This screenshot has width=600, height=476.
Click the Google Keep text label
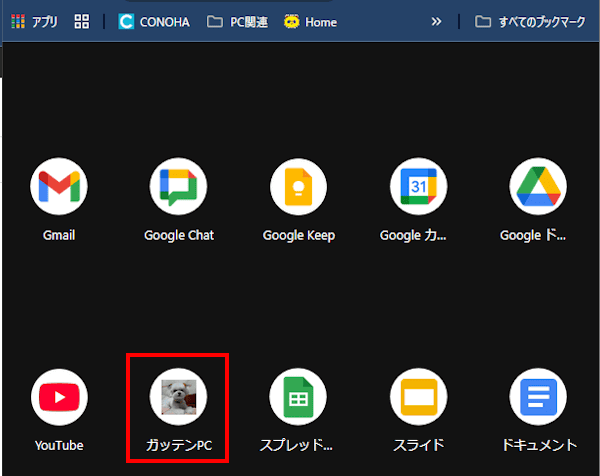click(x=299, y=235)
